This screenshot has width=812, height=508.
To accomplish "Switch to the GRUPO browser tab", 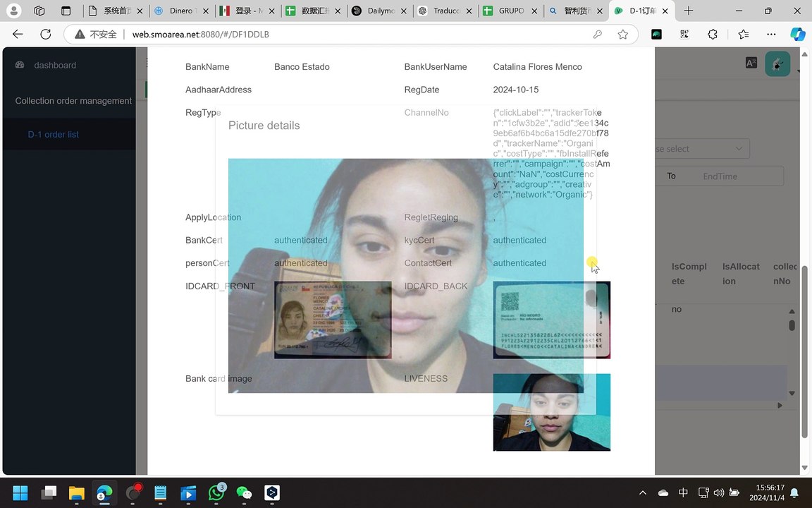I will [x=510, y=11].
